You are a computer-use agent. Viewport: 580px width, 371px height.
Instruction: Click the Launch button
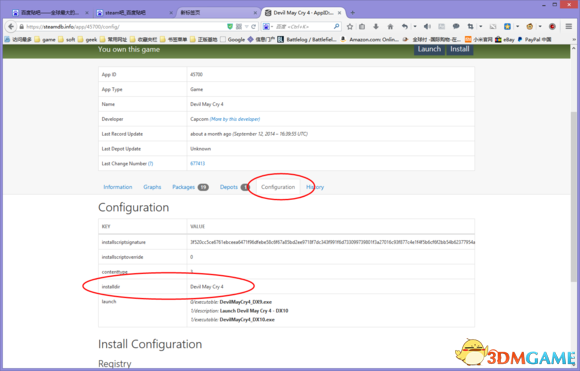[x=429, y=49]
